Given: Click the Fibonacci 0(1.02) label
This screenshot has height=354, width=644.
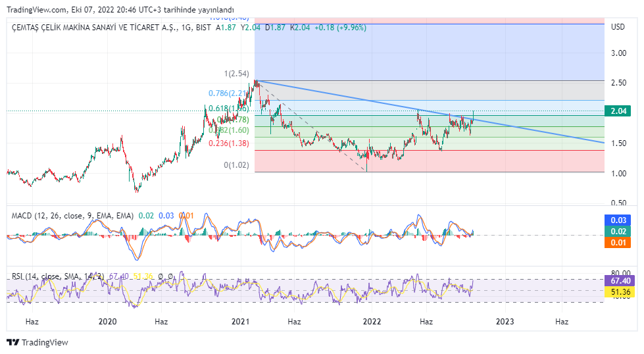Looking at the screenshot, I should pyautogui.click(x=237, y=165).
